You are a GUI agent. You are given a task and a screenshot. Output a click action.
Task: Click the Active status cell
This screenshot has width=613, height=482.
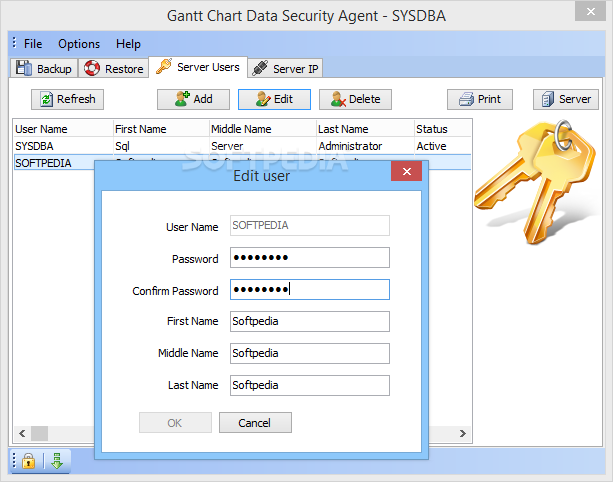[x=431, y=146]
